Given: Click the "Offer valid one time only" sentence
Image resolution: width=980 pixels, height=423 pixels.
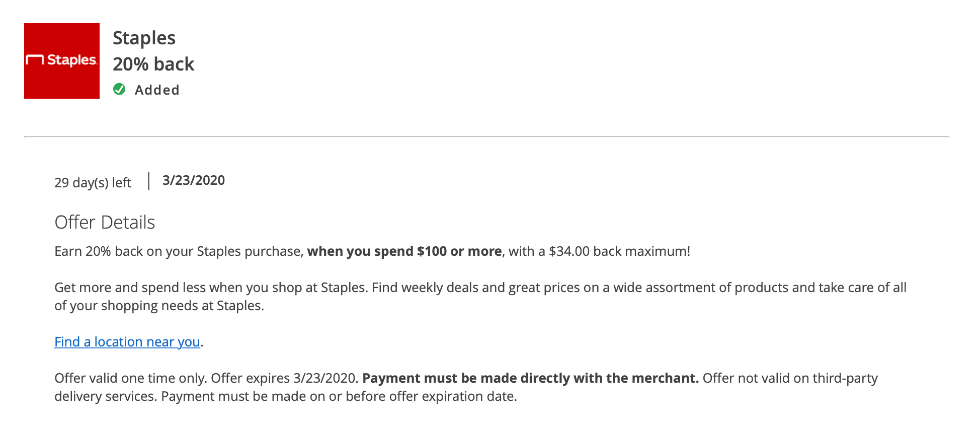Looking at the screenshot, I should tap(131, 378).
